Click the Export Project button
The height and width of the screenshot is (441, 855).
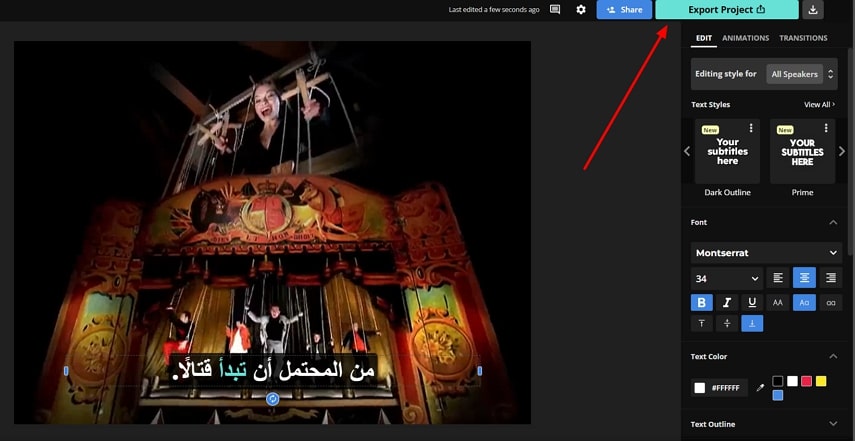tap(726, 10)
